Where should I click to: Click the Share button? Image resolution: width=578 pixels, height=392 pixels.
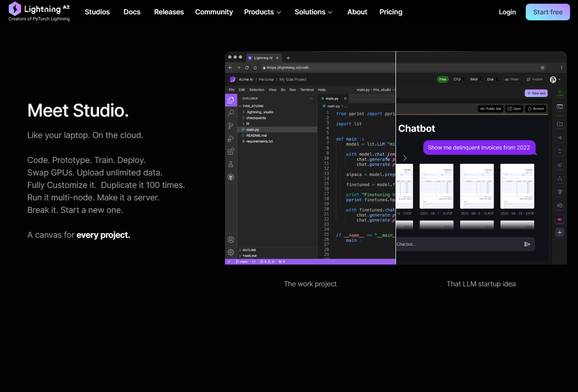(512, 79)
